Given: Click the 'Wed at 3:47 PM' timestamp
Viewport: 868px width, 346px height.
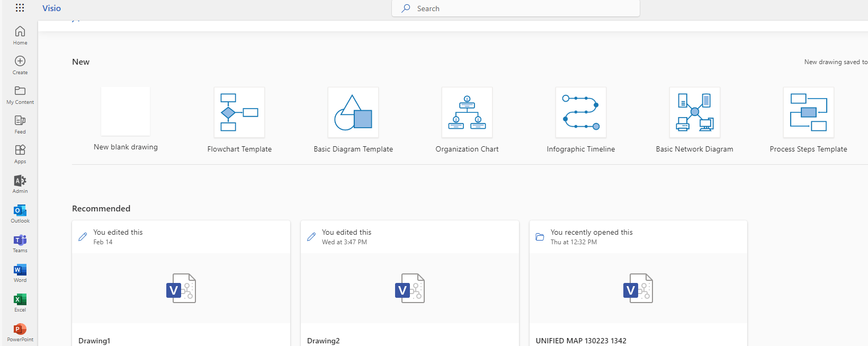Looking at the screenshot, I should [x=344, y=242].
